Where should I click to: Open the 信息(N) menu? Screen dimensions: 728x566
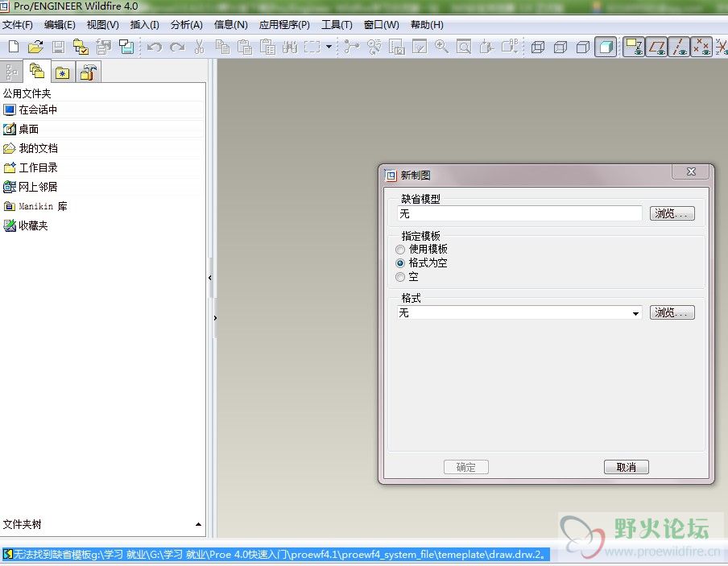231,25
